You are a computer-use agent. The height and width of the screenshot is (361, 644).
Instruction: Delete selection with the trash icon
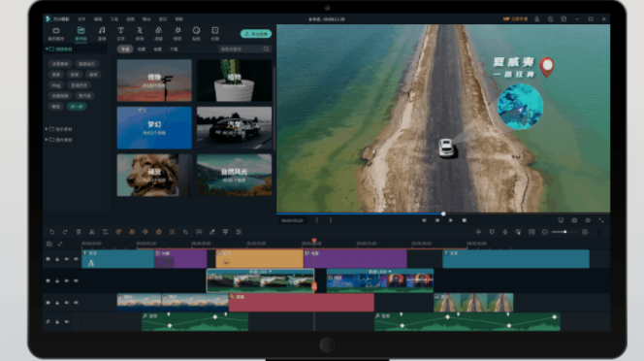(x=79, y=232)
